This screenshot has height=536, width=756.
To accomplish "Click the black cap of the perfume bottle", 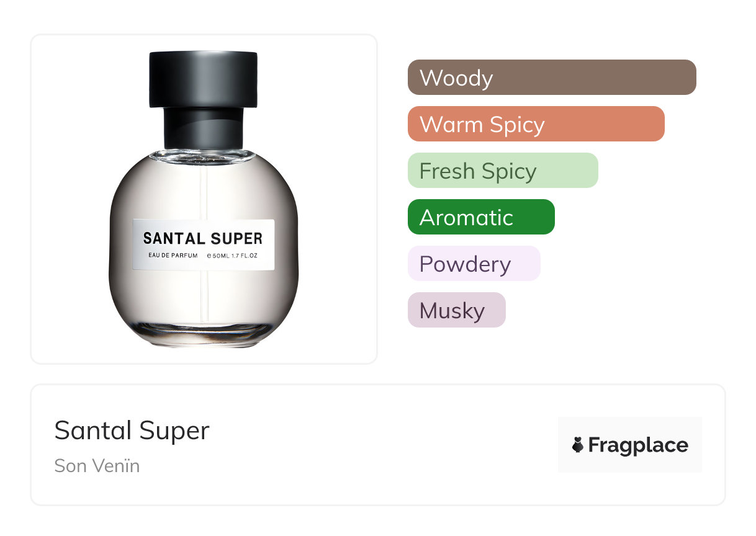I will 203,79.
